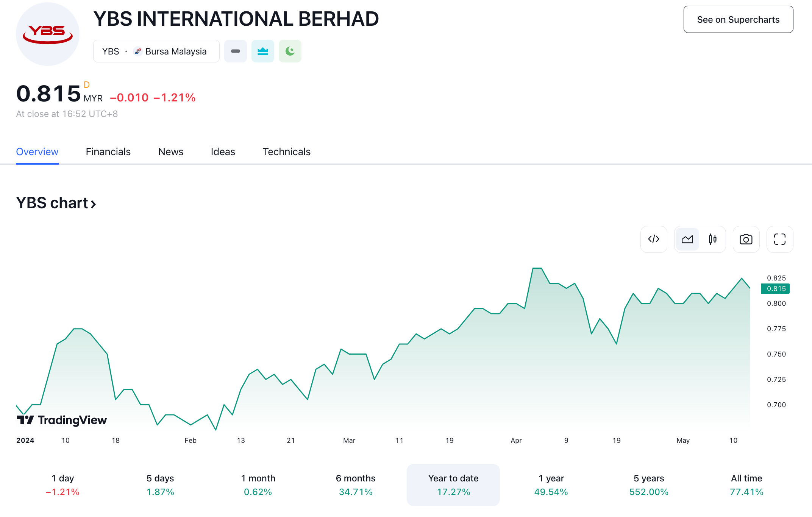
Task: Click the green crescent moon badge
Action: point(290,51)
